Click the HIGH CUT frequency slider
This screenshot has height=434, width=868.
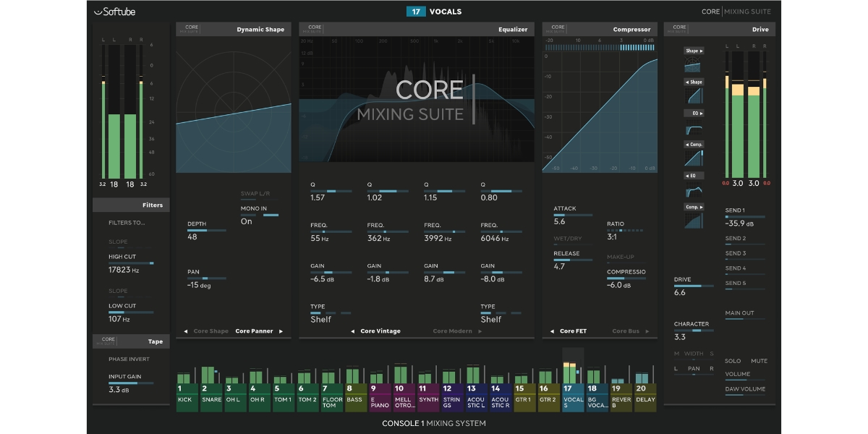pos(131,263)
